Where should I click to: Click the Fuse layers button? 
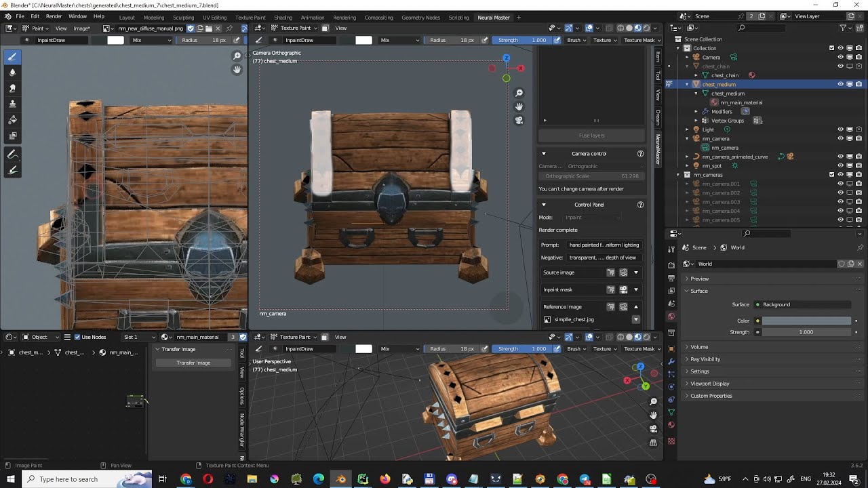tap(591, 136)
